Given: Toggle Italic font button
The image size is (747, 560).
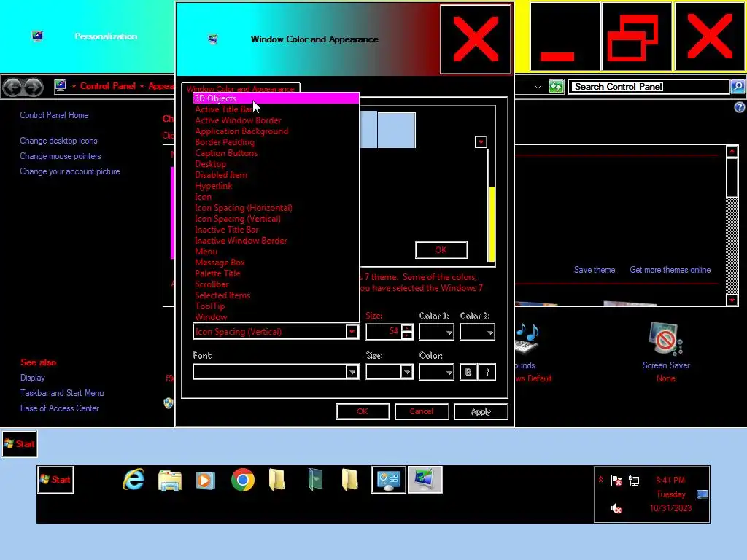Looking at the screenshot, I should pos(487,372).
